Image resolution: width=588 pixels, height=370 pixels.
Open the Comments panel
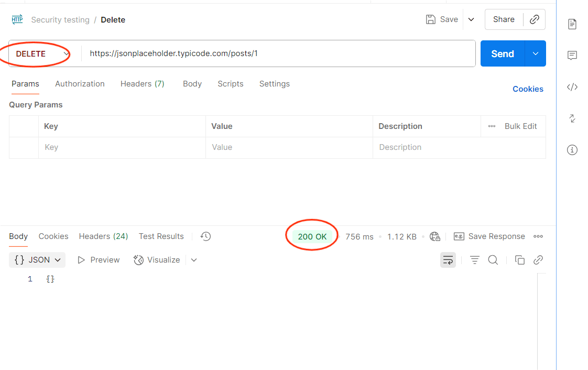[572, 56]
